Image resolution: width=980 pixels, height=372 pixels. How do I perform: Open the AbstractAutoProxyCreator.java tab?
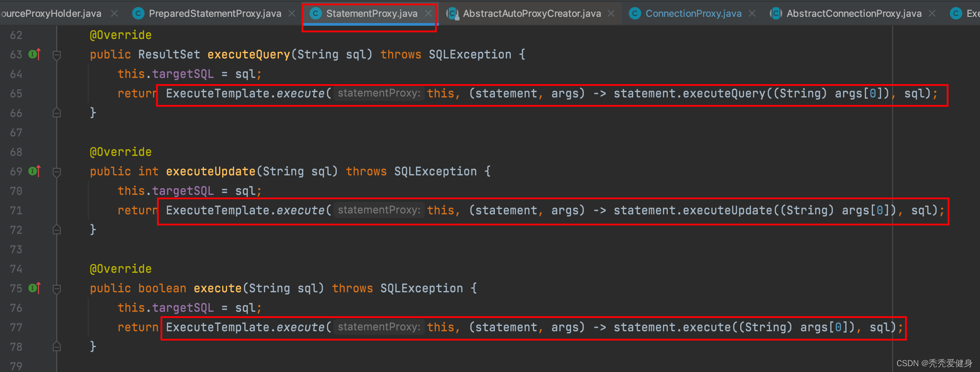(x=532, y=14)
